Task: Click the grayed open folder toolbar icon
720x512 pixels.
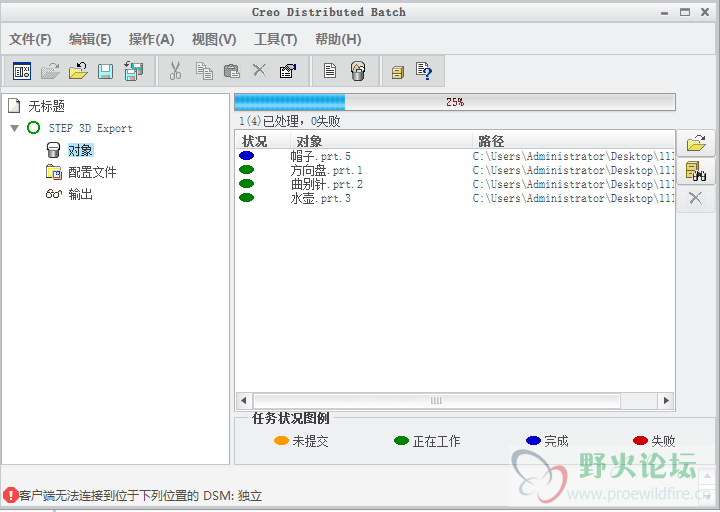Action: [50, 71]
